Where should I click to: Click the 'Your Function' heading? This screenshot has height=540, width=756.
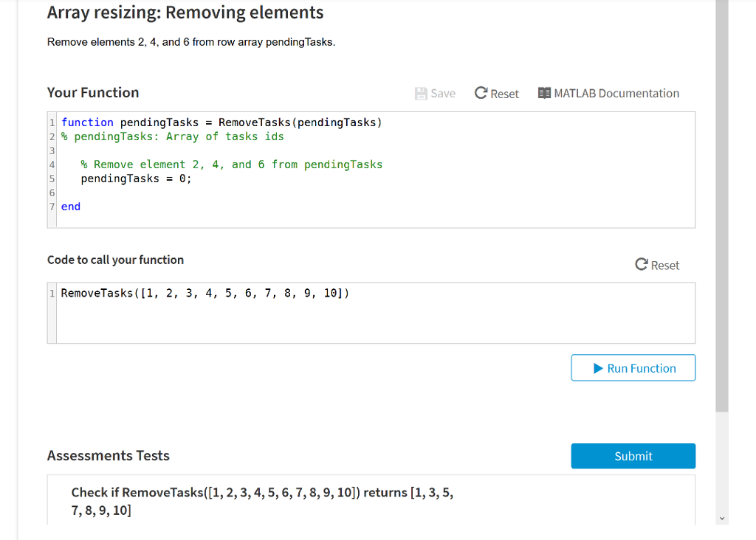(93, 93)
